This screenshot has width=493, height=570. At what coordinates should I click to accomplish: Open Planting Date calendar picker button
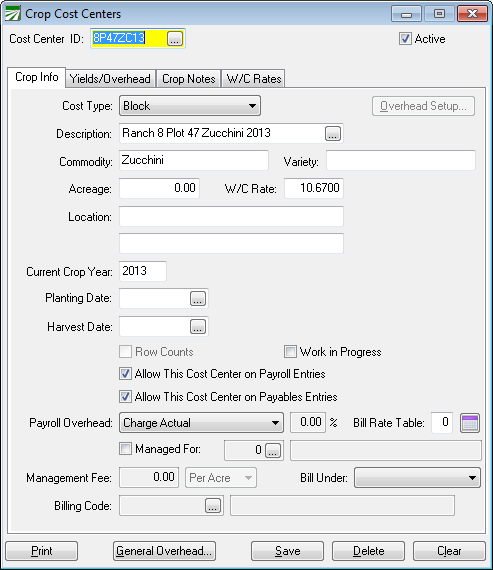198,298
